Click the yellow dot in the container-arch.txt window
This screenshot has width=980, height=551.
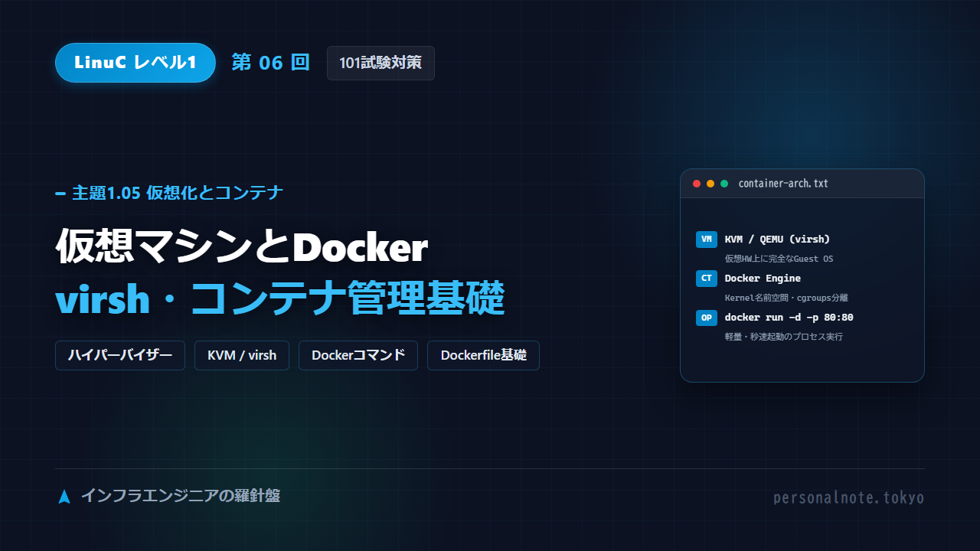[710, 184]
